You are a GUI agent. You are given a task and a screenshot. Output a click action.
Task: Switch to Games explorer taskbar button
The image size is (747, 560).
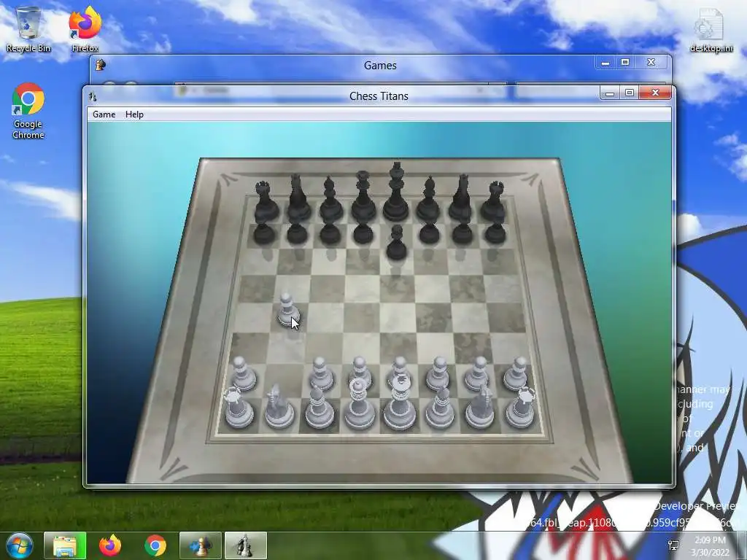[201, 545]
